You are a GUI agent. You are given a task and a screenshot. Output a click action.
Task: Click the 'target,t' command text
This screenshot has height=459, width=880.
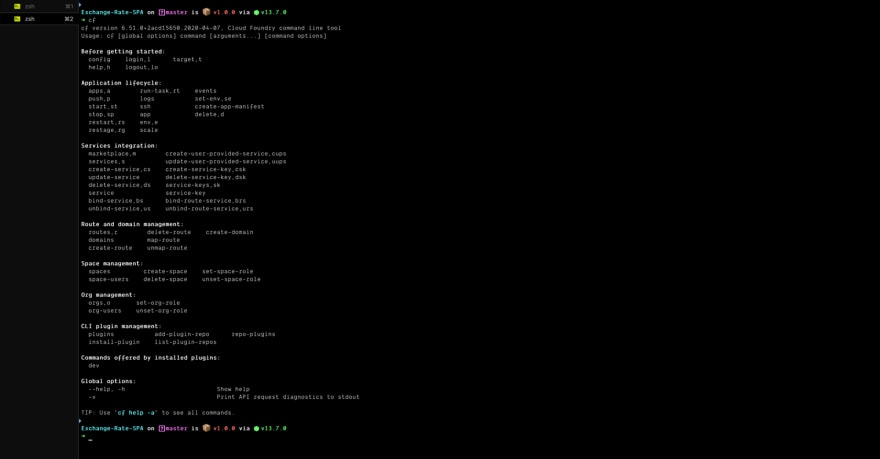tap(187, 59)
